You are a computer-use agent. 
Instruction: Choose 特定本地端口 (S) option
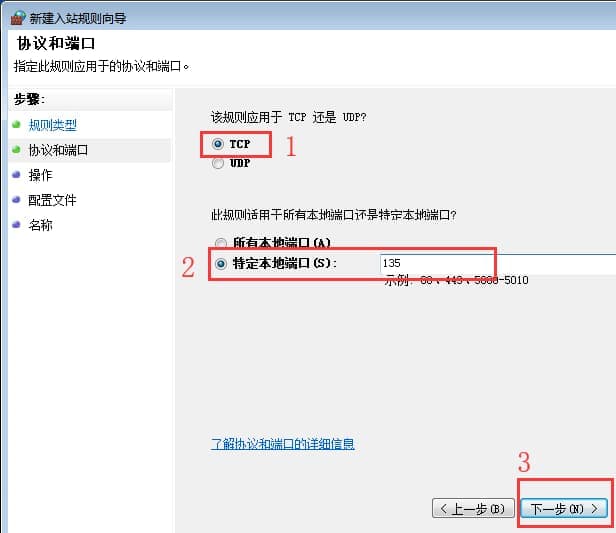pyautogui.click(x=220, y=263)
